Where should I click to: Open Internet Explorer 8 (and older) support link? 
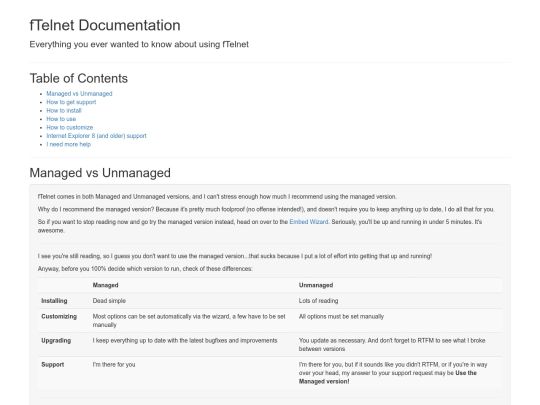pyautogui.click(x=96, y=136)
